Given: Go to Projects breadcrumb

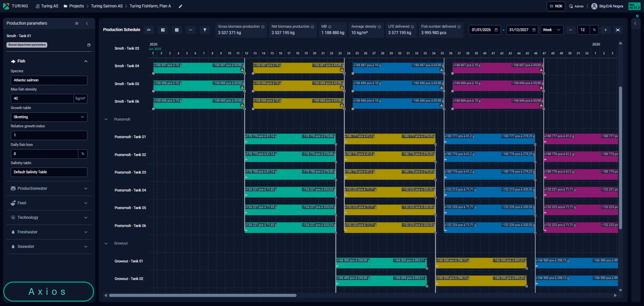Looking at the screenshot, I should click(x=74, y=6).
